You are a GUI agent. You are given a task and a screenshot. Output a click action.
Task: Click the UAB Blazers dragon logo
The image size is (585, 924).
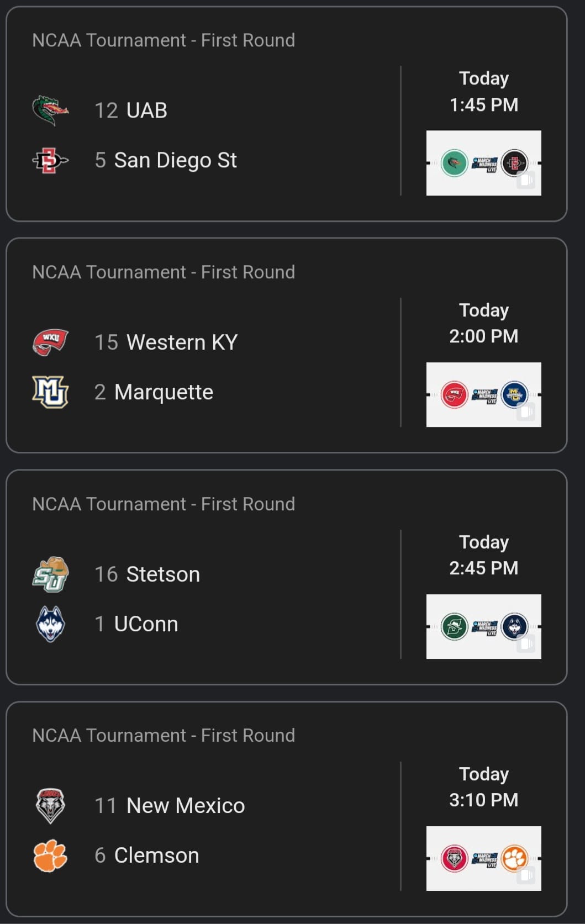pos(50,110)
